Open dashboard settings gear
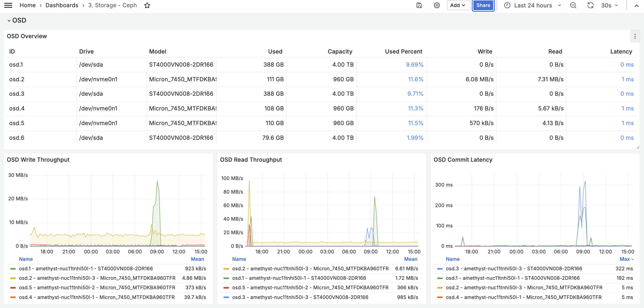644x308 pixels. coord(437,5)
